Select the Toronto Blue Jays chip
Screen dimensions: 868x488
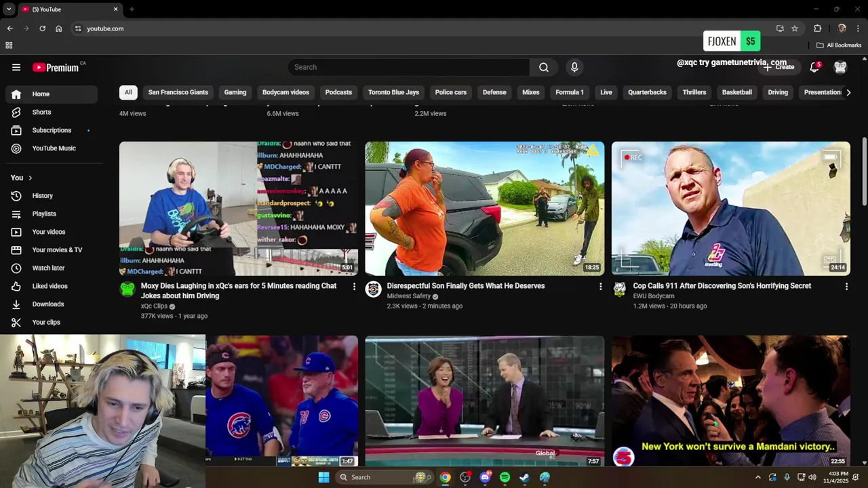coord(393,92)
